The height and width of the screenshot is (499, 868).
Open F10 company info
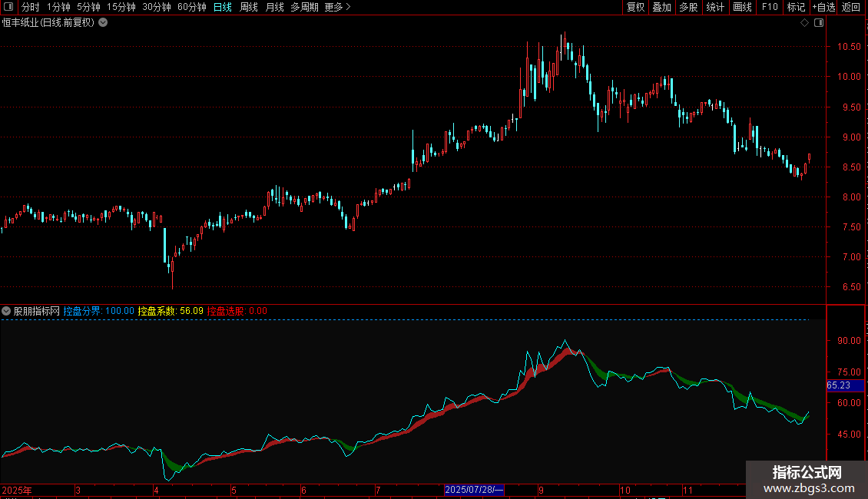coord(770,7)
